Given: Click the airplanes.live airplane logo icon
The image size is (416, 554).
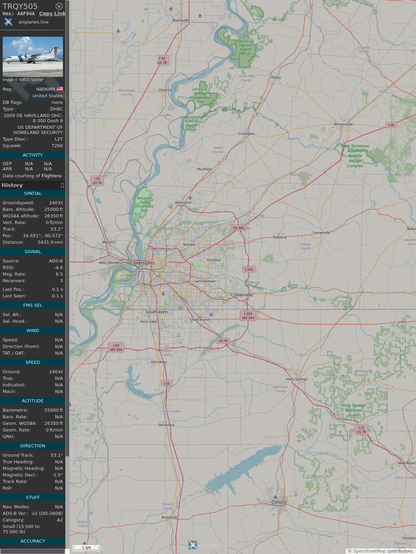Looking at the screenshot, I should (8, 22).
